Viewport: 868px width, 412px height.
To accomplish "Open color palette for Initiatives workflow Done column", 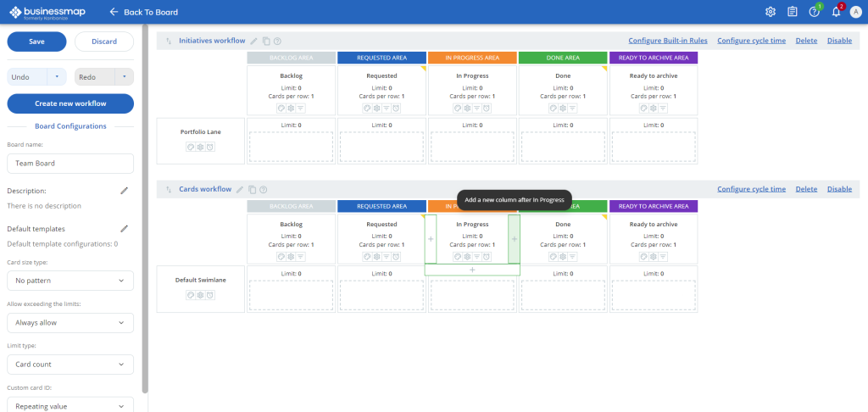I will point(553,109).
